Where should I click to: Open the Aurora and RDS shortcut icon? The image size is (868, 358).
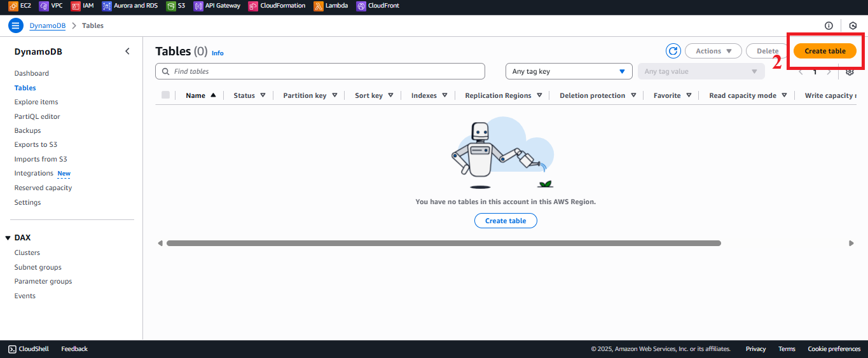[x=106, y=6]
